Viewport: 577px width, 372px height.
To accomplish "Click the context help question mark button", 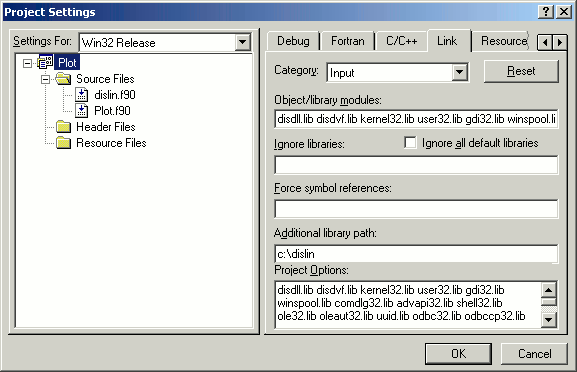I will [x=546, y=12].
